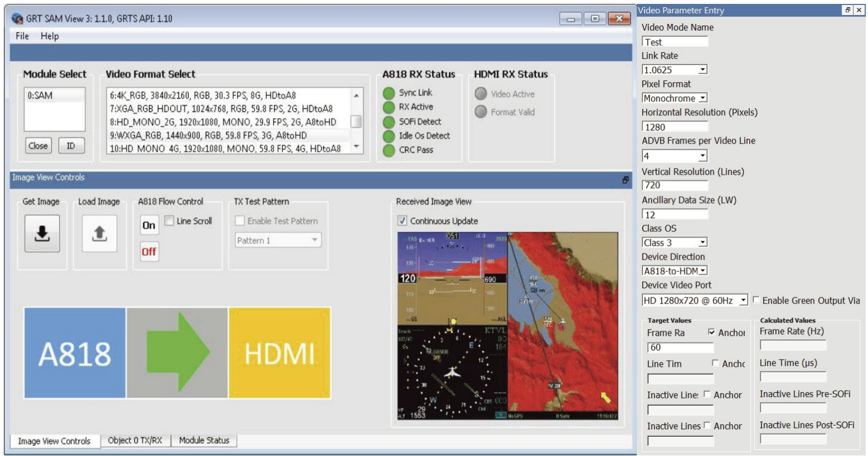
Task: Open the Pattern 1 test pattern dropdown
Action: (278, 240)
